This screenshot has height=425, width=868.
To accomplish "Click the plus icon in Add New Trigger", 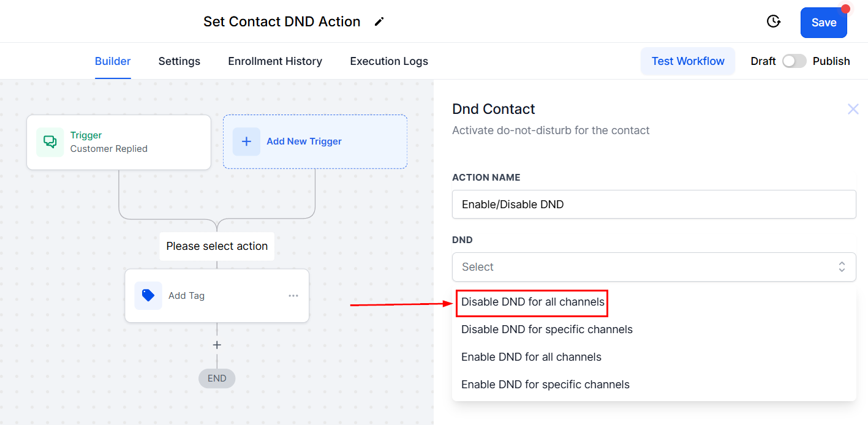I will point(246,141).
